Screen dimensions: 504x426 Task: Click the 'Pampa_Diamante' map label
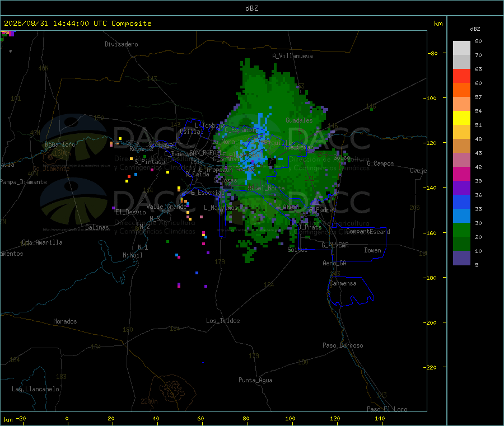point(23,182)
